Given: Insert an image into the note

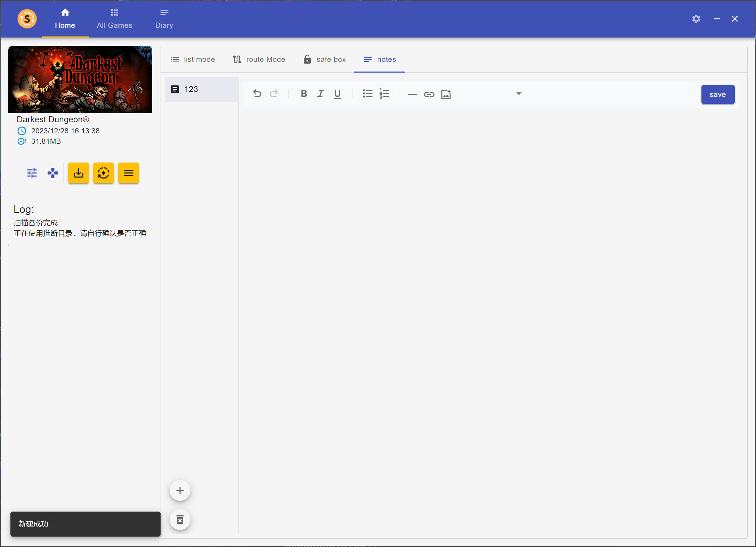Looking at the screenshot, I should tap(446, 94).
